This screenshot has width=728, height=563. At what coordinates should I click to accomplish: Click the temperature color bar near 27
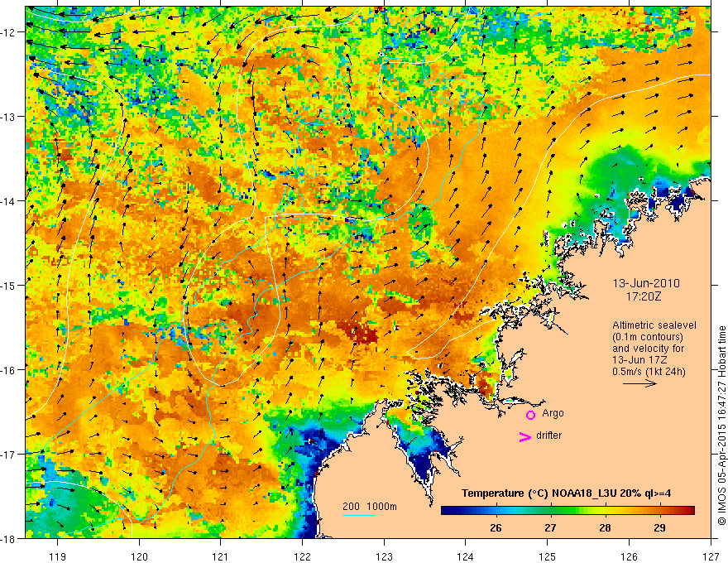pos(551,510)
